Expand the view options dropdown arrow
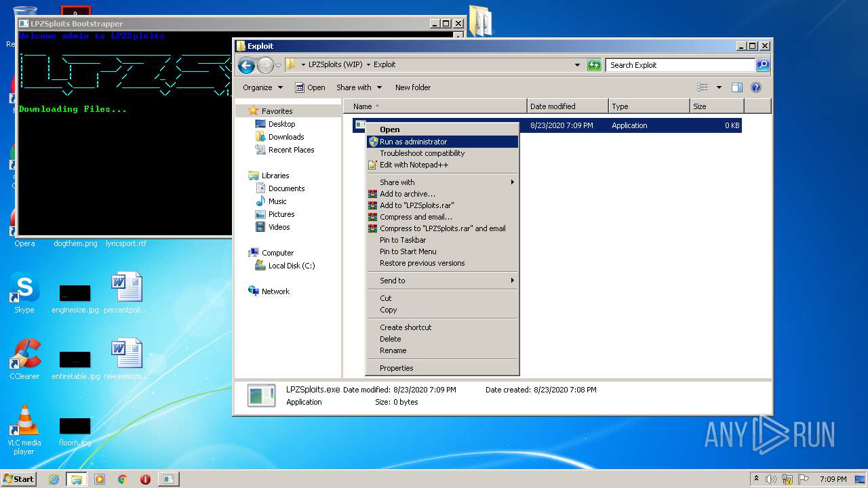Screen dimensions: 868x488 tap(719, 87)
